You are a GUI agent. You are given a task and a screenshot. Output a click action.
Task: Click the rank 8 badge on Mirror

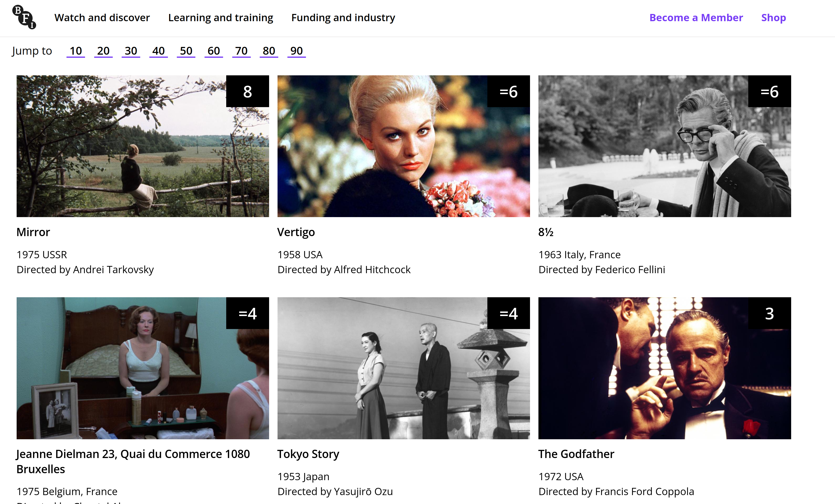(x=248, y=91)
